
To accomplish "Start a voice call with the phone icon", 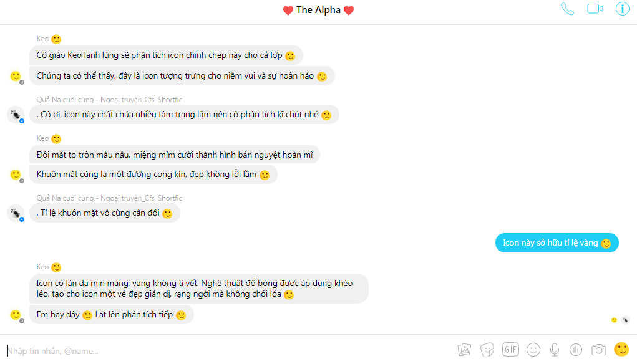I will pos(568,9).
